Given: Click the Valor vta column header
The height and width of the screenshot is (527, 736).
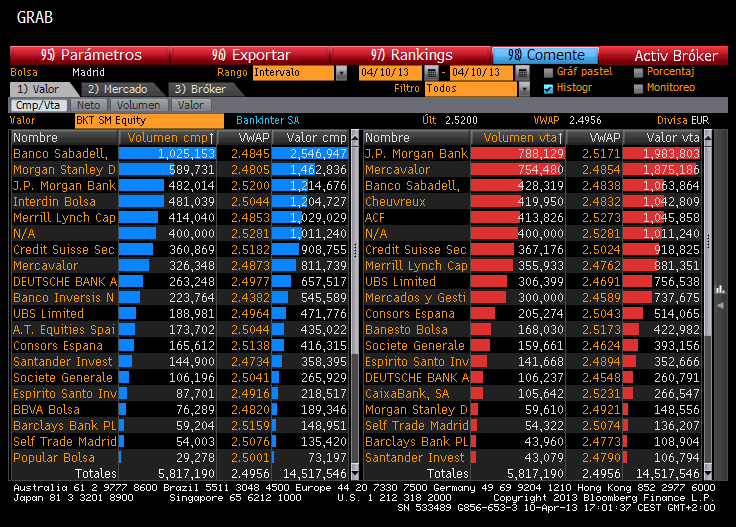Looking at the screenshot, I should point(662,138).
